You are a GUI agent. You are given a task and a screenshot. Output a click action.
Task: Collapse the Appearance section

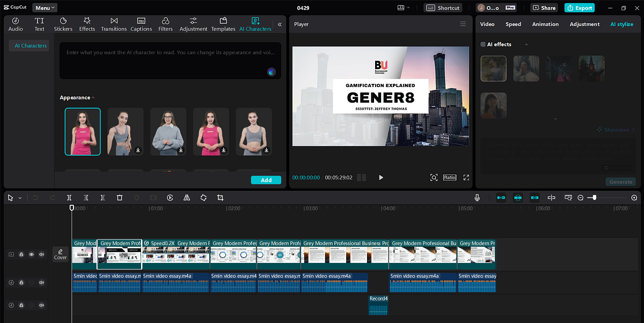pyautogui.click(x=93, y=97)
